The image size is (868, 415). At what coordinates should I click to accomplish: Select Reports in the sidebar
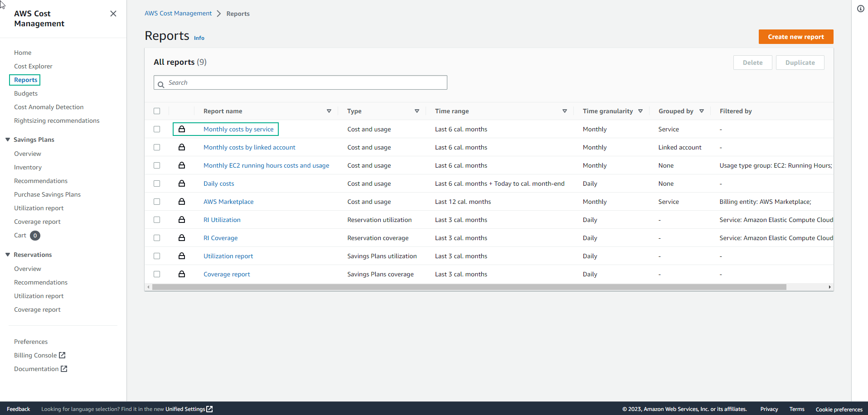(x=25, y=80)
